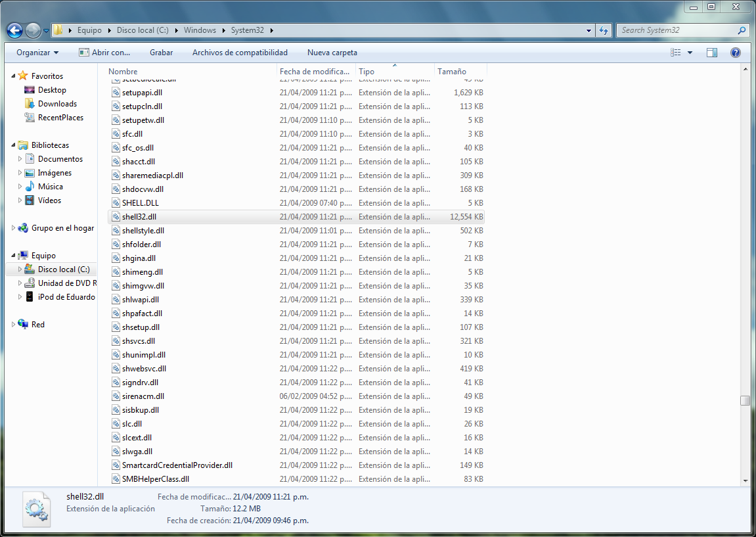Viewport: 756px width, 537px height.
Task: Open the view options dropdown arrow
Action: (690, 53)
